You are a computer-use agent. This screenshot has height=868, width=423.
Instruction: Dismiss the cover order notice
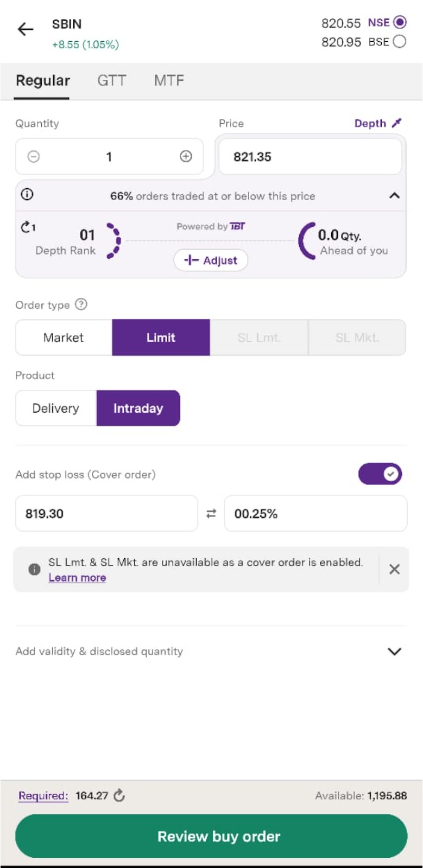pos(395,569)
